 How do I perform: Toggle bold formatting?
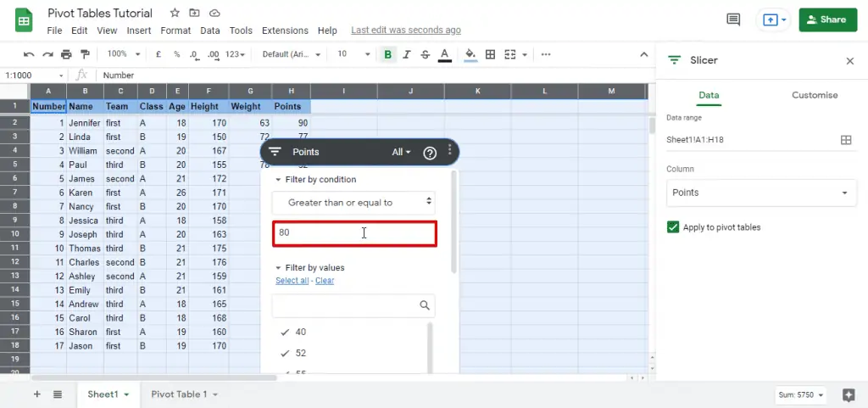pyautogui.click(x=388, y=54)
